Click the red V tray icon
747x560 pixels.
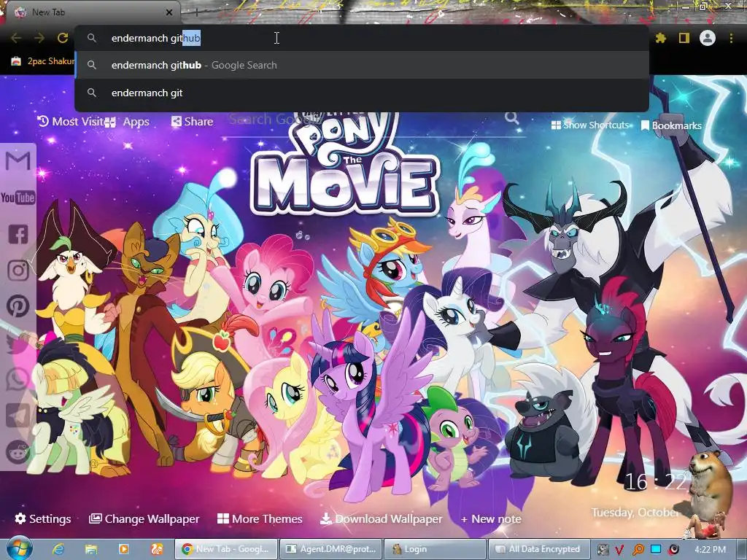click(619, 550)
